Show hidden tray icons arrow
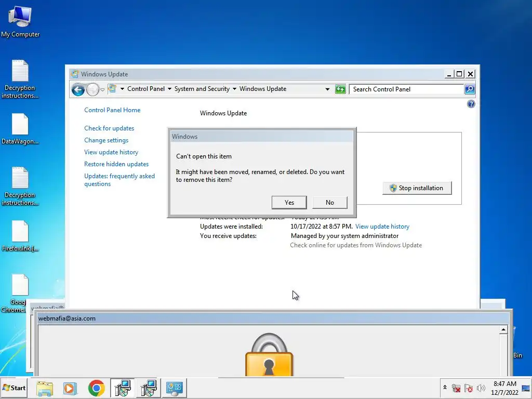 (445, 388)
